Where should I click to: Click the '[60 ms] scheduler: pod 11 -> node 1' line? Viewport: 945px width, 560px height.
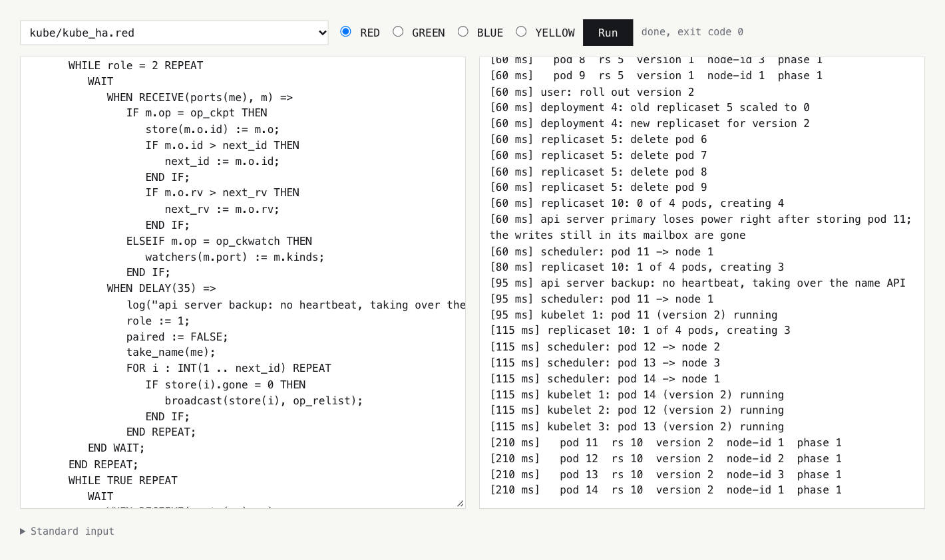point(602,251)
